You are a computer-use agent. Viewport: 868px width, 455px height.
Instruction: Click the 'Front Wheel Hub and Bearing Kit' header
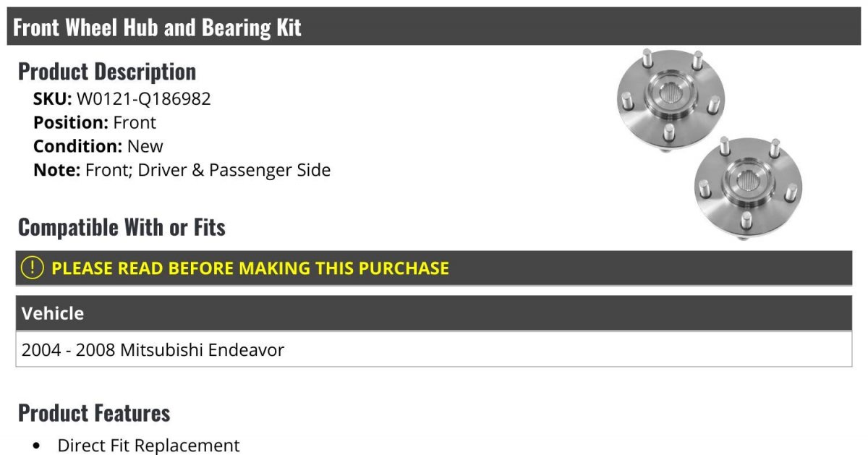point(157,27)
